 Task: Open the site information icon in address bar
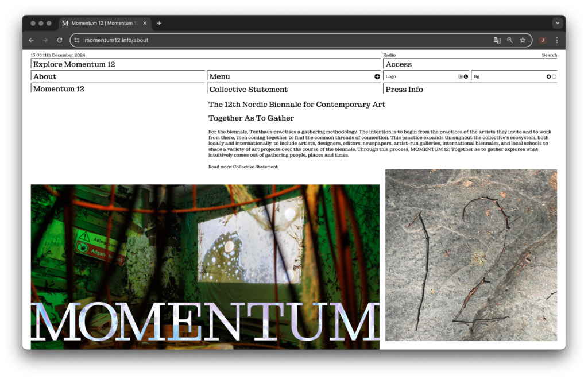[77, 40]
